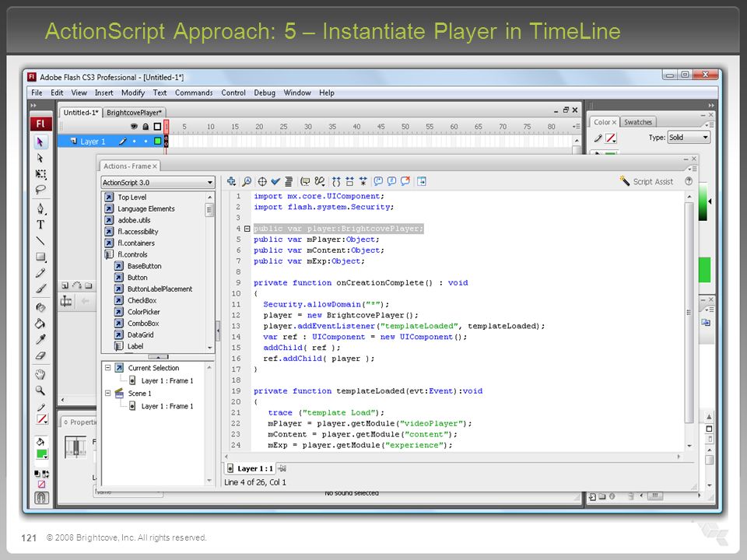This screenshot has width=747, height=560.
Task: Apply line comment to selection
Action: click(x=391, y=181)
